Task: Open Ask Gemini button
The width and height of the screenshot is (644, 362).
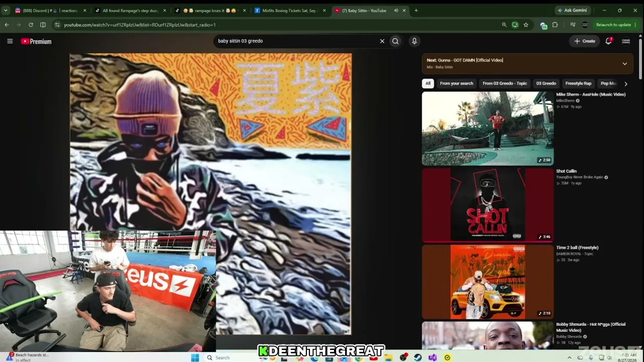Action: click(x=572, y=10)
